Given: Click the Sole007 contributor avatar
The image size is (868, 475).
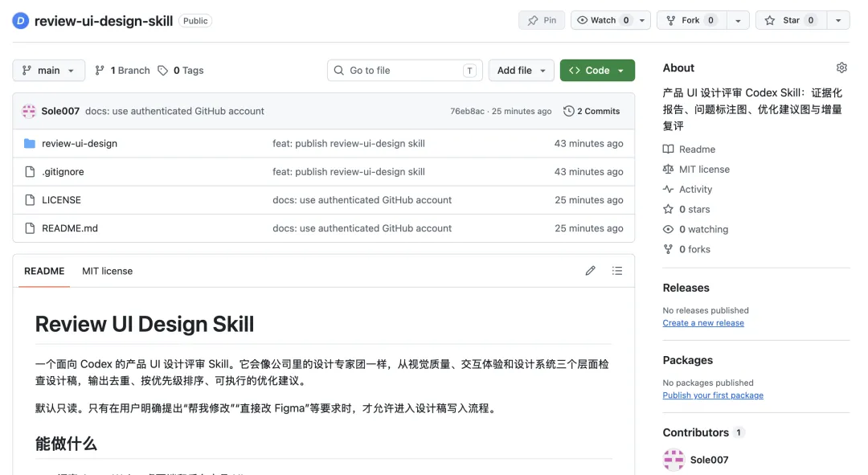Looking at the screenshot, I should [x=674, y=460].
